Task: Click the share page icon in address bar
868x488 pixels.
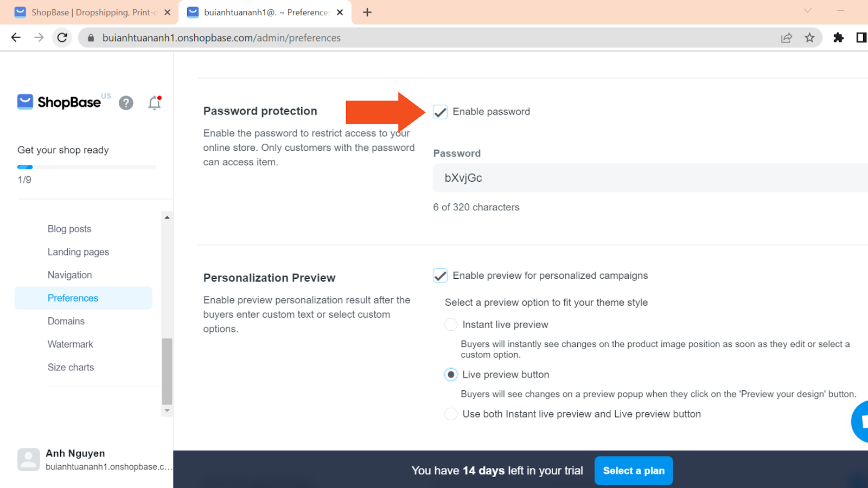Action: (786, 37)
